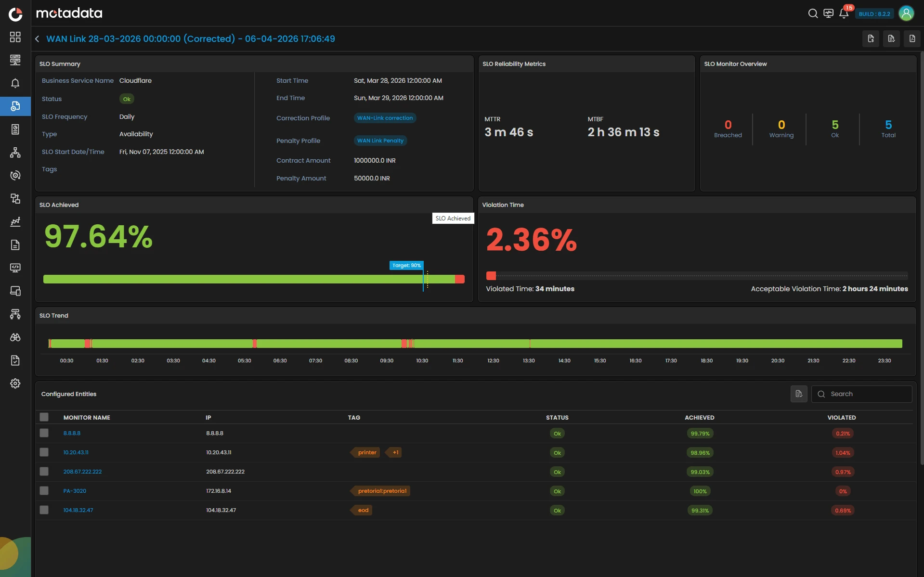924x577 pixels.
Task: Open the gear-with-arrows automation icon in sidebar
Action: (15, 176)
